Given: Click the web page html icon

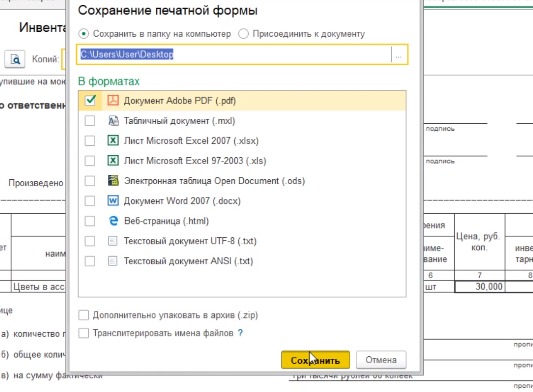Looking at the screenshot, I should click(113, 221).
